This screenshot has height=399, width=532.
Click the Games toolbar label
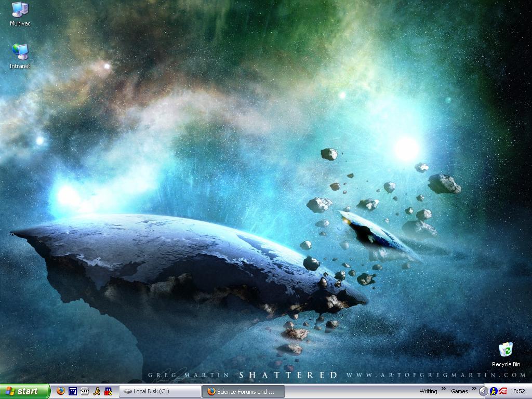[x=459, y=391]
